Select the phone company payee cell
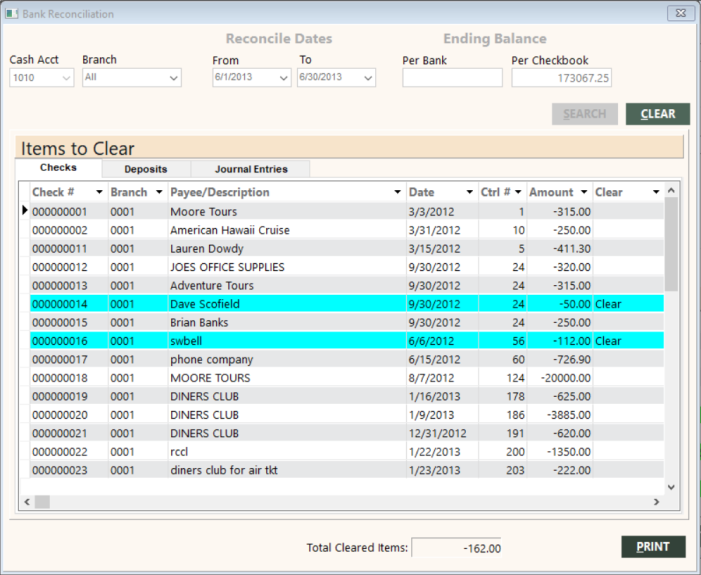701x575 pixels. click(287, 359)
